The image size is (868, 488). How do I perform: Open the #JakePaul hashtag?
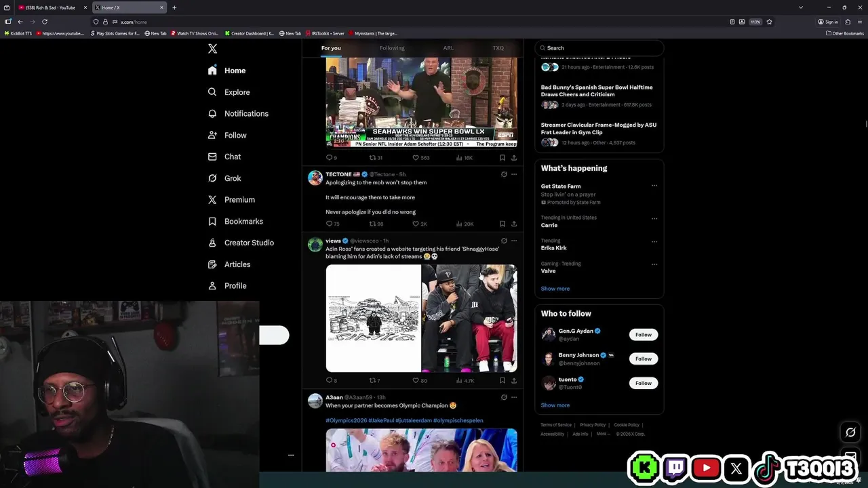pyautogui.click(x=381, y=420)
